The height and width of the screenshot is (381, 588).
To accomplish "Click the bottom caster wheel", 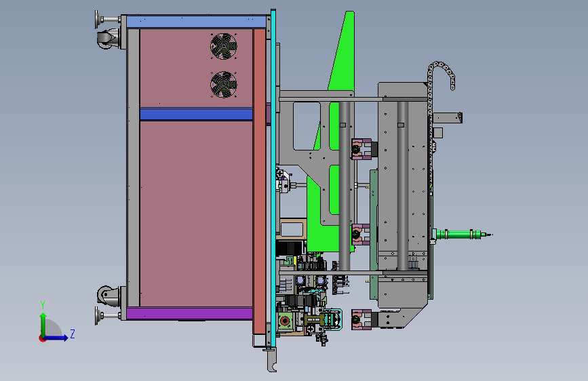I will 107,295.
